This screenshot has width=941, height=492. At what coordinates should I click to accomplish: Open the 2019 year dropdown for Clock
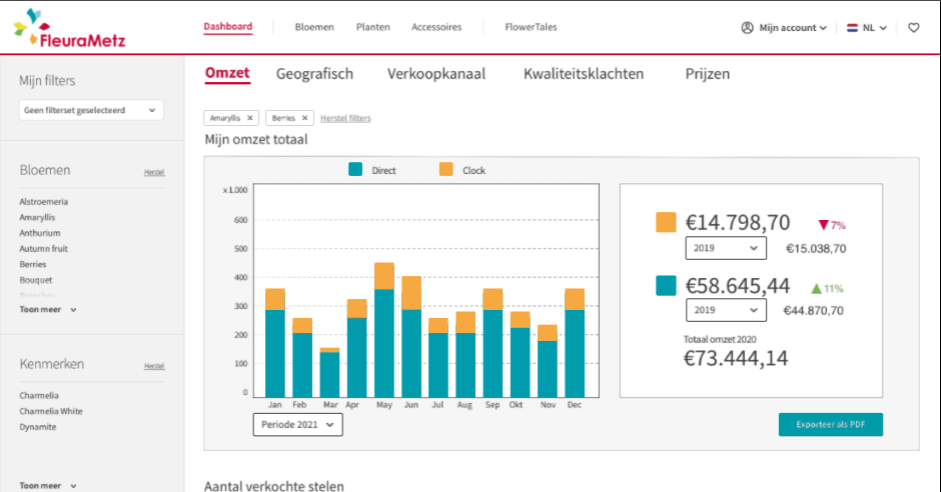click(x=726, y=248)
